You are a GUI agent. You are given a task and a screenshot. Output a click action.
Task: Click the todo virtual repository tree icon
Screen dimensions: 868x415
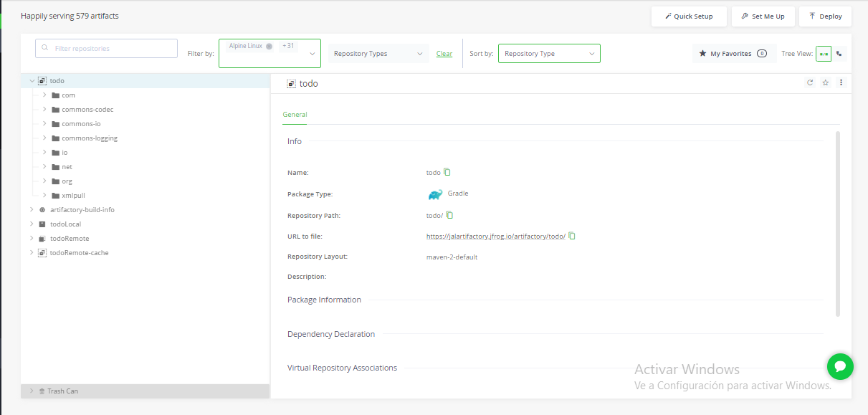(x=42, y=81)
